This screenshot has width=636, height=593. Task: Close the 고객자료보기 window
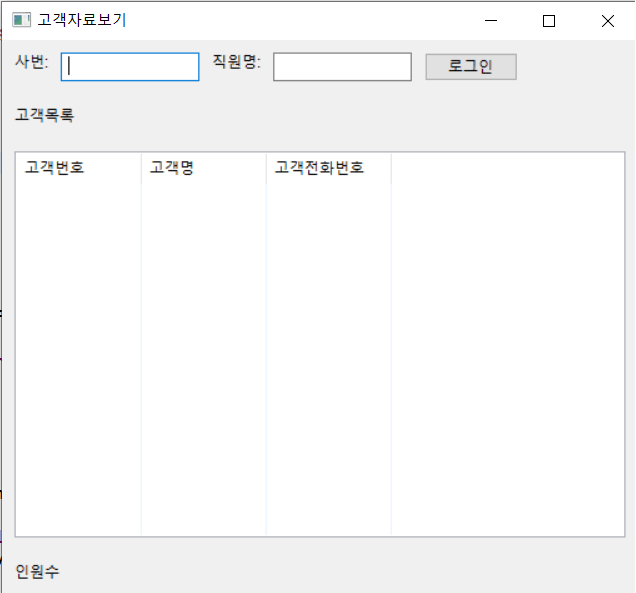608,20
